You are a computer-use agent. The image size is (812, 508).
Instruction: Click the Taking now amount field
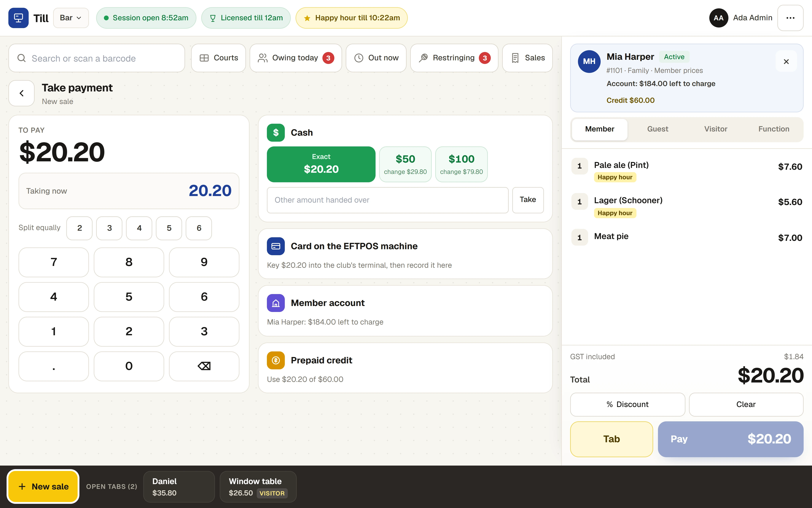click(x=129, y=191)
